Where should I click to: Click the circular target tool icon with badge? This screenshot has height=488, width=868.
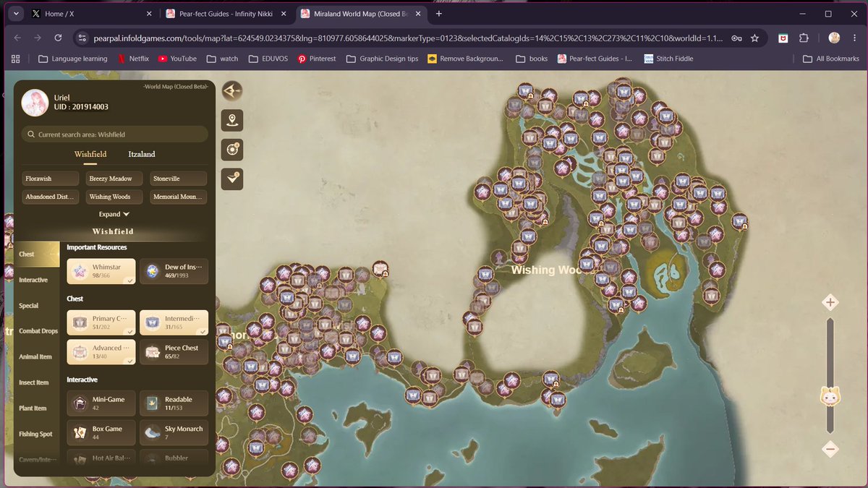pos(232,150)
